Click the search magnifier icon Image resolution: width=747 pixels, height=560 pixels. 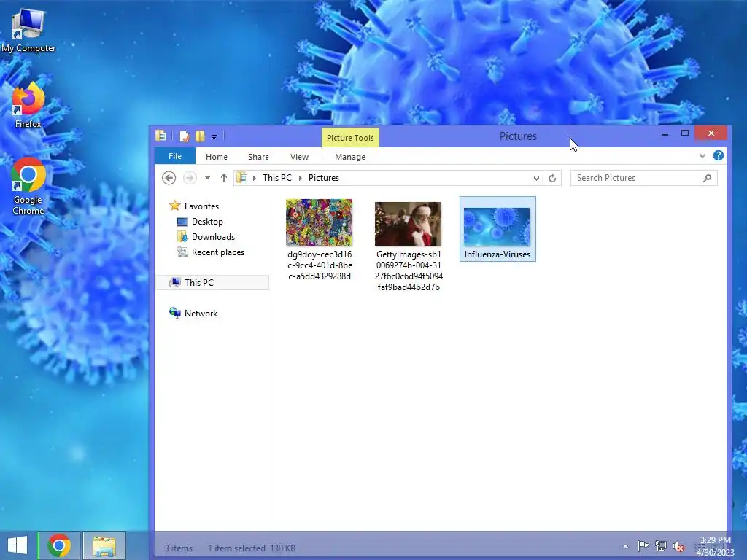[707, 178]
